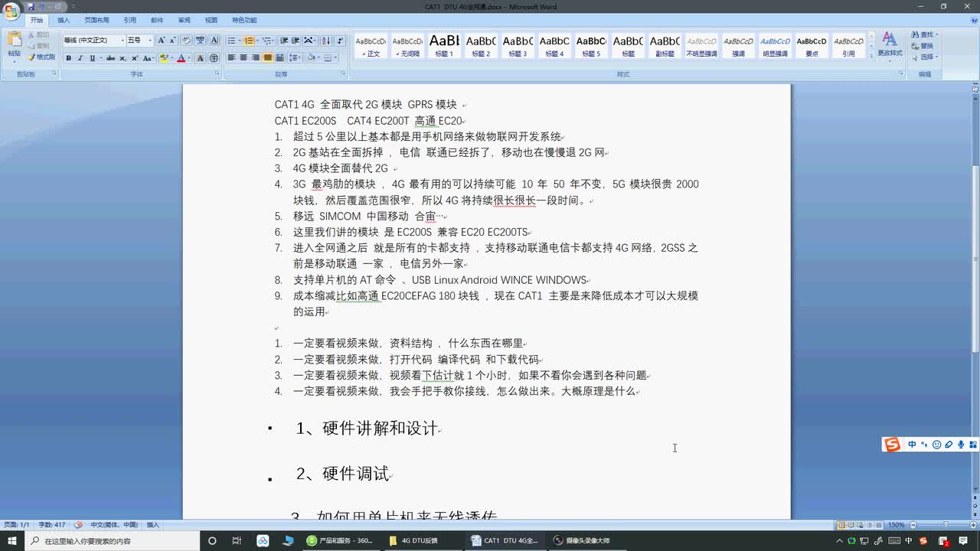Open the font size (五号) dropdown
This screenshot has height=551, width=980.
149,40
